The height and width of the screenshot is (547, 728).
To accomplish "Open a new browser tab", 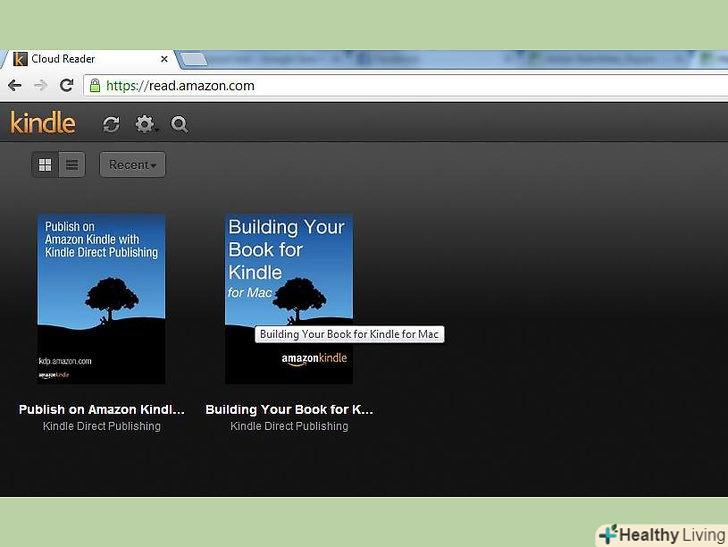I will click(x=193, y=59).
